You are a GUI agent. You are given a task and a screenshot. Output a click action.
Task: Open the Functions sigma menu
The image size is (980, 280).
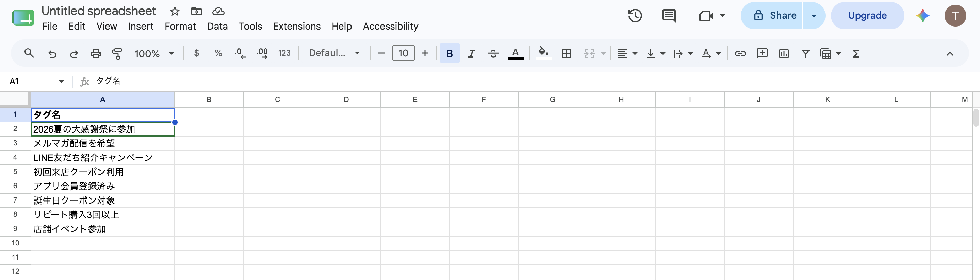(x=855, y=54)
